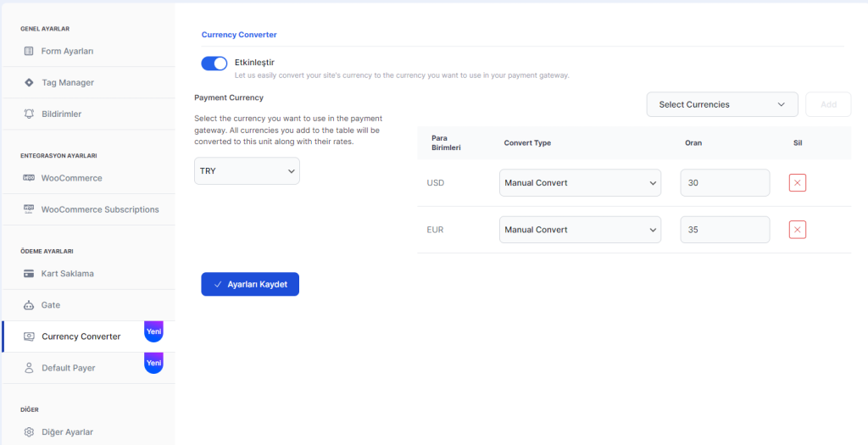Disable the Etkinleştir toggle switch
Screen dimensions: 868x445
coord(214,63)
